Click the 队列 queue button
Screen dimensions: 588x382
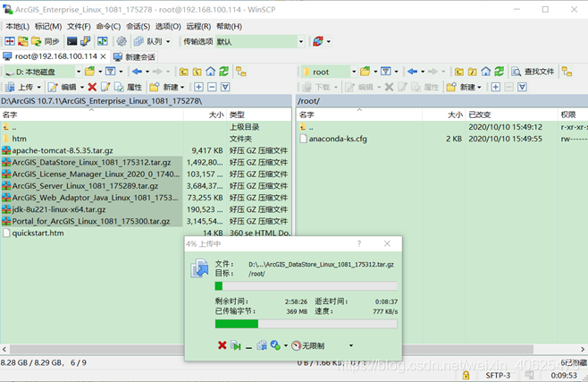pos(148,41)
